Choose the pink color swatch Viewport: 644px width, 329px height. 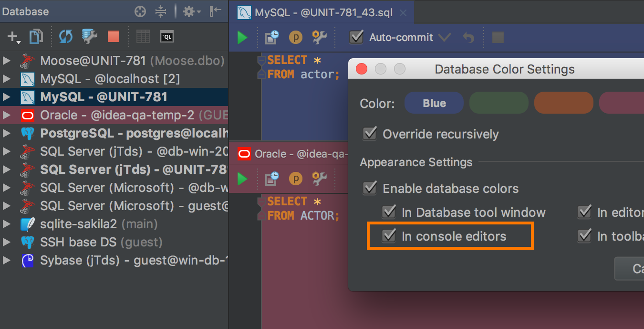point(622,103)
